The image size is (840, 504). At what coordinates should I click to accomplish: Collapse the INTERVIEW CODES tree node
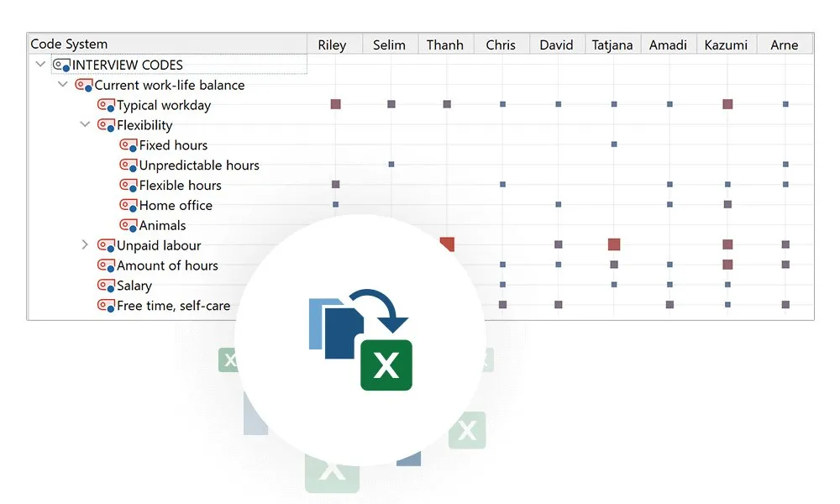click(x=40, y=65)
